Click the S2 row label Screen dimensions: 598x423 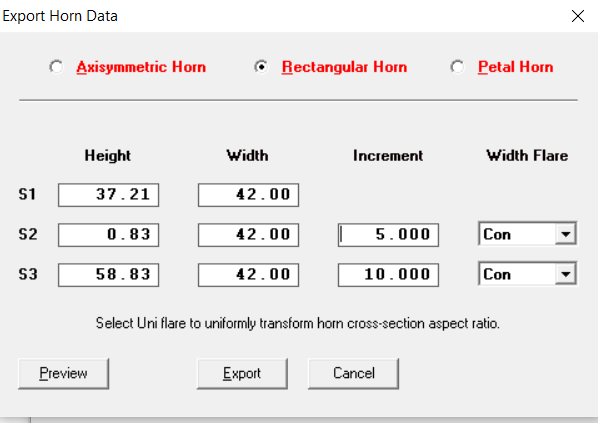pos(28,234)
